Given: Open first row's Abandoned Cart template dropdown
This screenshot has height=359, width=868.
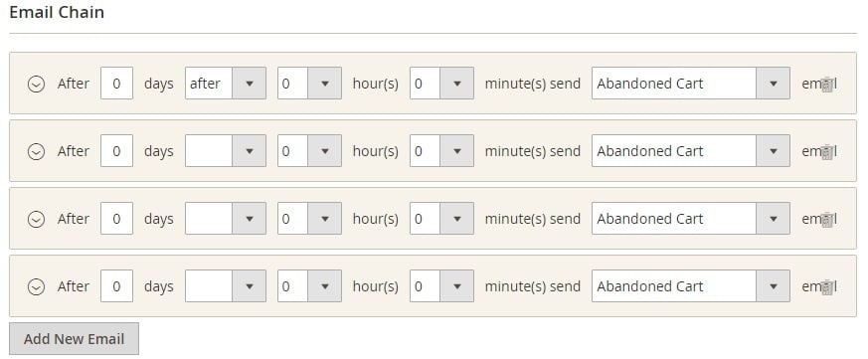Looking at the screenshot, I should pyautogui.click(x=691, y=84).
